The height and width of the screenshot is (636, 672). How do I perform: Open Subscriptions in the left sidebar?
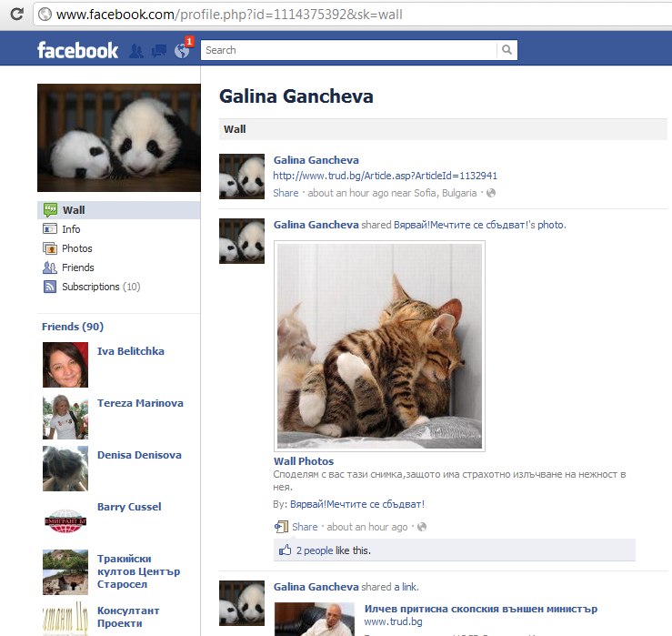point(90,287)
